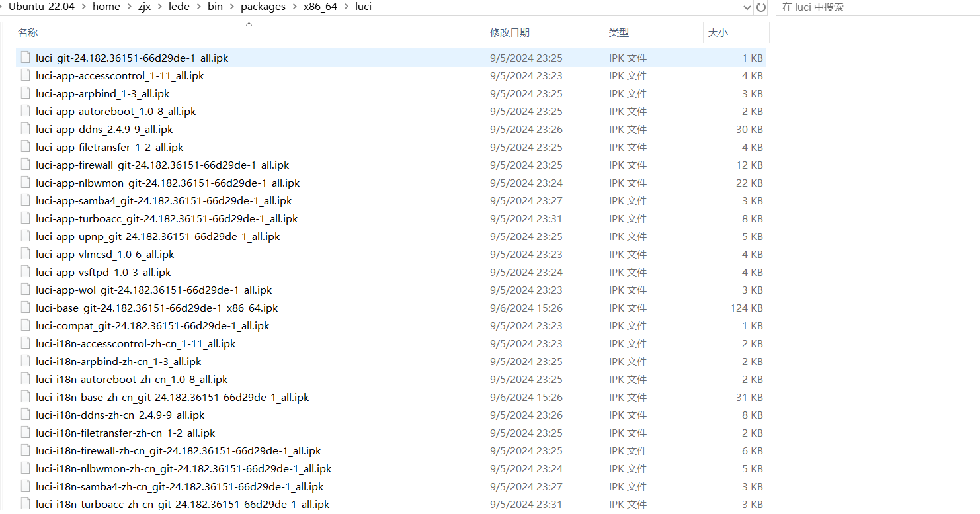Open the address bar history dropdown
Viewport: 980px width, 514px height.
pyautogui.click(x=747, y=7)
